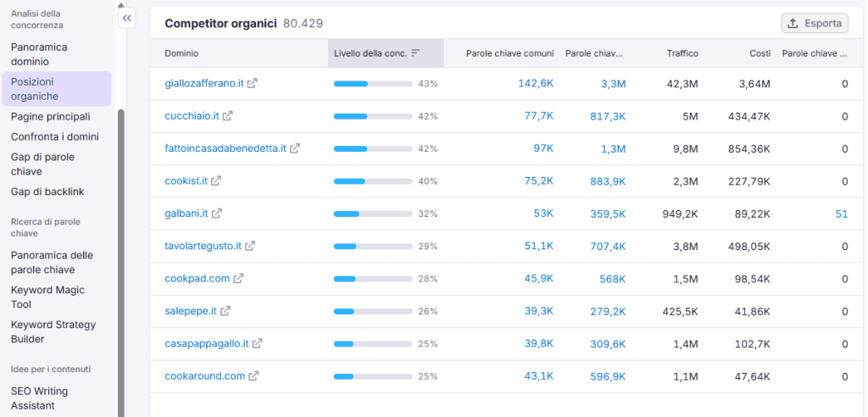868x417 pixels.
Task: Click galbani.it competition level bar 32%
Action: [373, 214]
